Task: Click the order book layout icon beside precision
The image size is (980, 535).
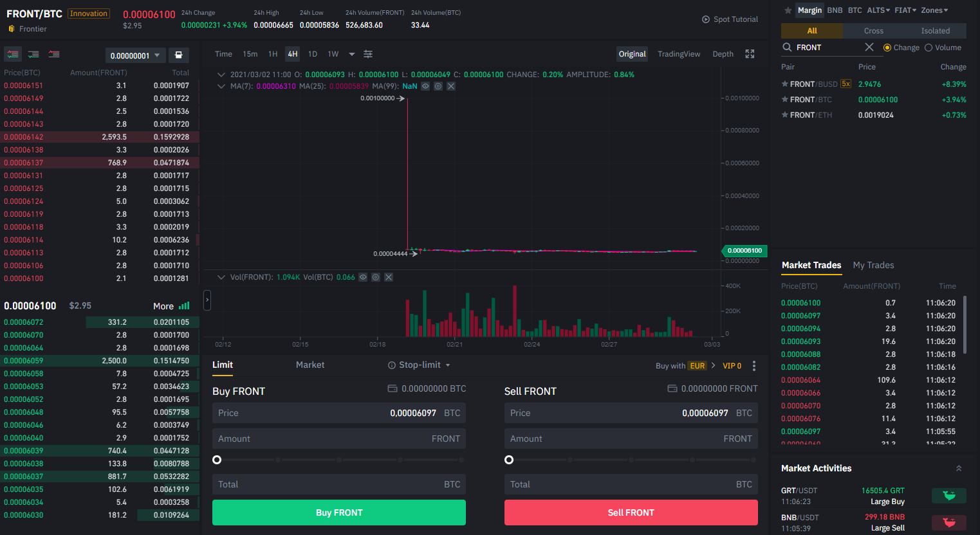Action: click(x=179, y=55)
